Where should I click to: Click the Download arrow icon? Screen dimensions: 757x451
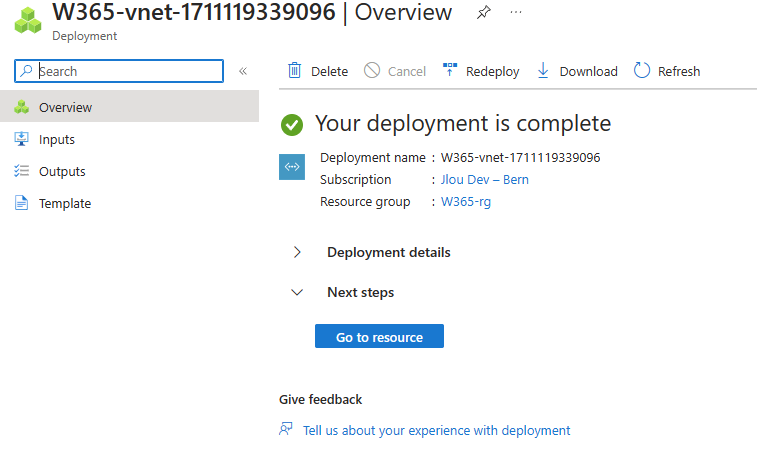coord(543,70)
